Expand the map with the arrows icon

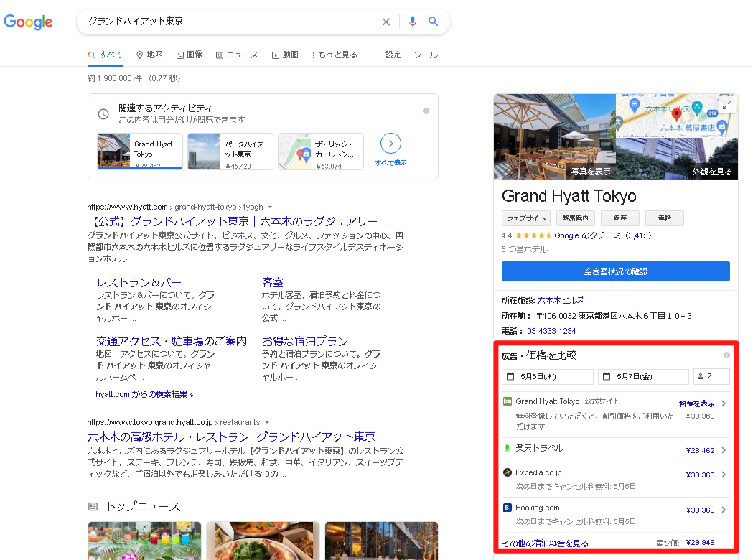[x=727, y=104]
